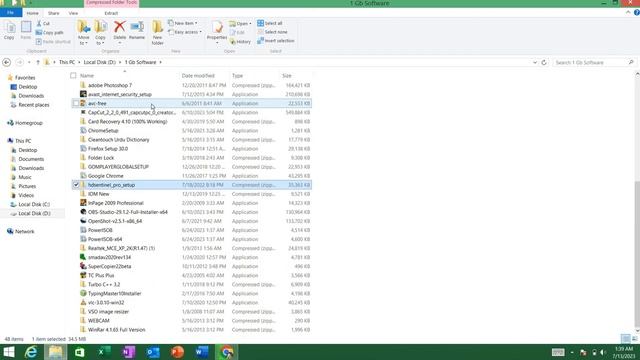This screenshot has height=360, width=640.
Task: Select Network in navigation pane
Action: click(x=24, y=231)
